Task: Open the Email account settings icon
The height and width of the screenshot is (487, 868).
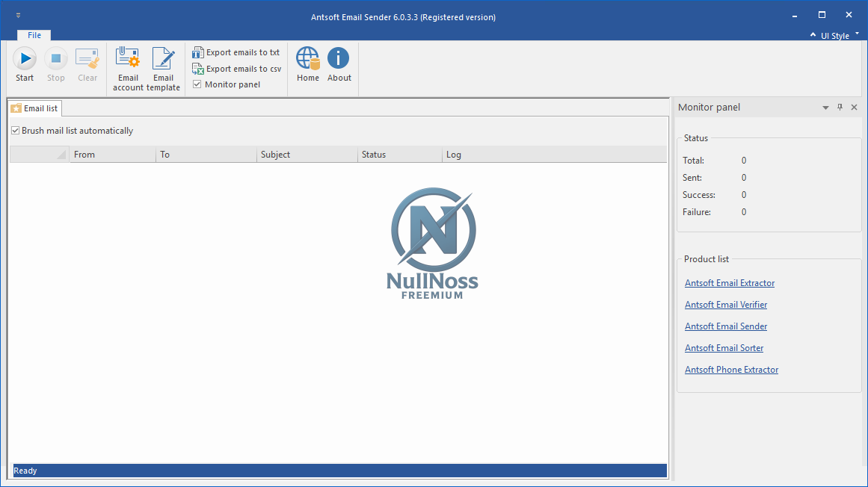Action: 128,59
